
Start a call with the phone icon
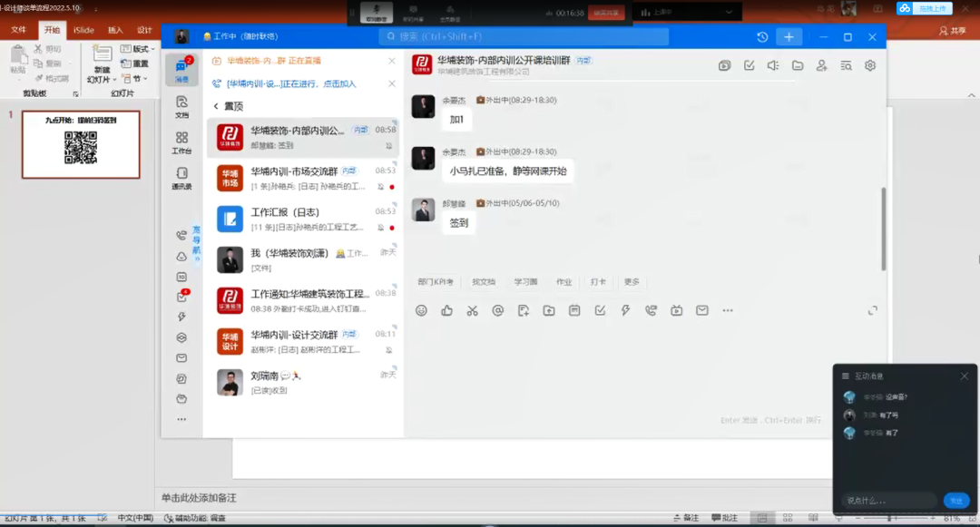coord(651,310)
